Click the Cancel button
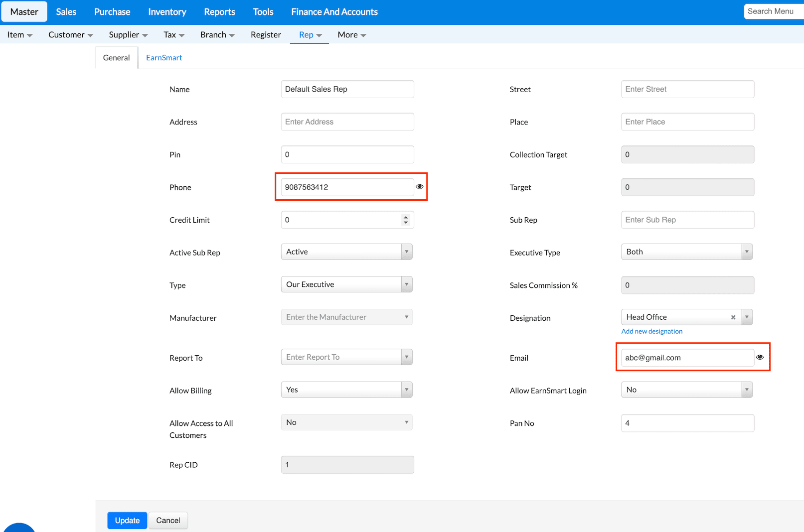The image size is (804, 532). coord(168,521)
